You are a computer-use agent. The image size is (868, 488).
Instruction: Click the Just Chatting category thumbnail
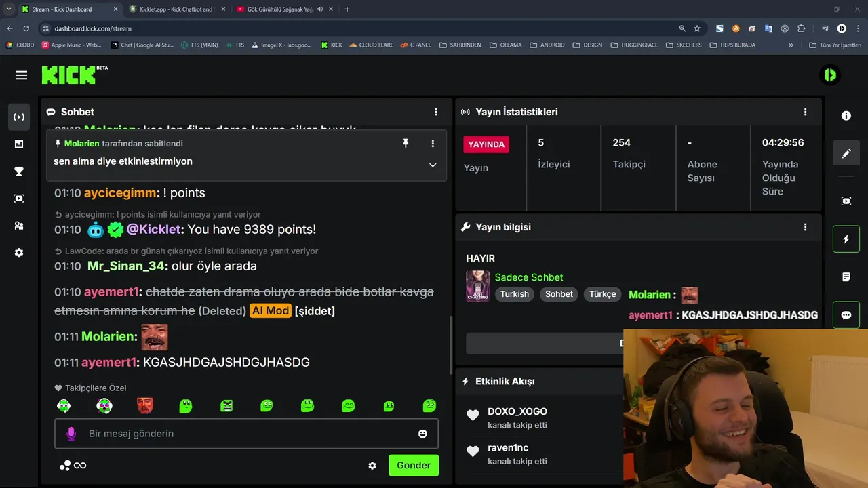tap(477, 286)
